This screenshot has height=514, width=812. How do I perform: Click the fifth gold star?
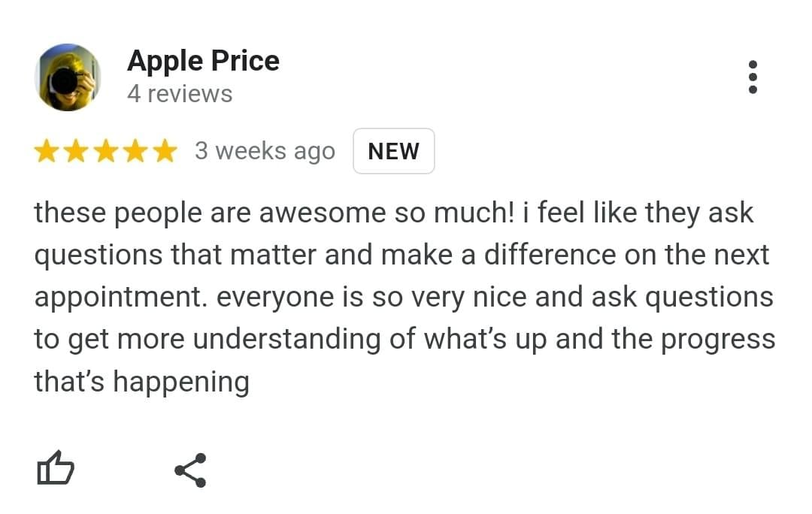[x=163, y=152]
